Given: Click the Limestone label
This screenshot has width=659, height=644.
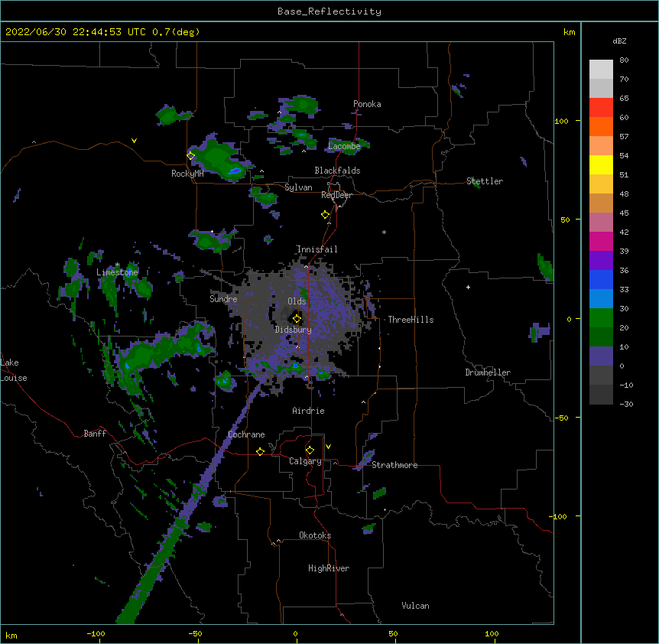Looking at the screenshot, I should (x=117, y=272).
